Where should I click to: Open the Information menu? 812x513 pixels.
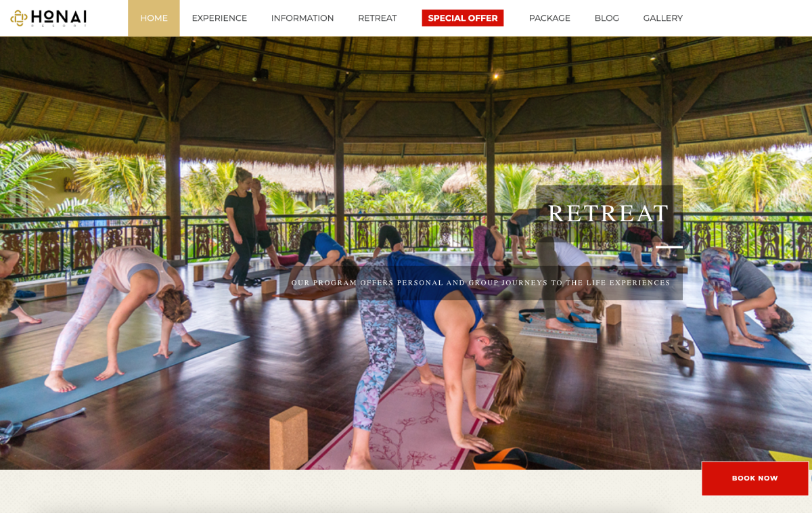pyautogui.click(x=302, y=18)
